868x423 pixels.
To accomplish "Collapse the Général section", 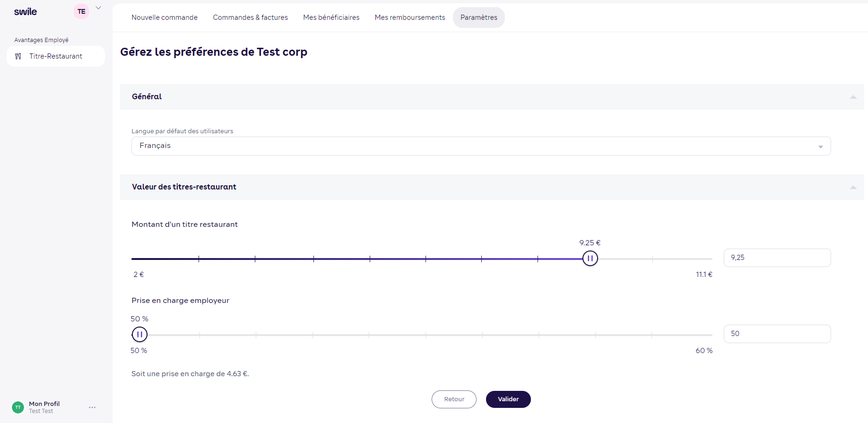I will click(853, 97).
